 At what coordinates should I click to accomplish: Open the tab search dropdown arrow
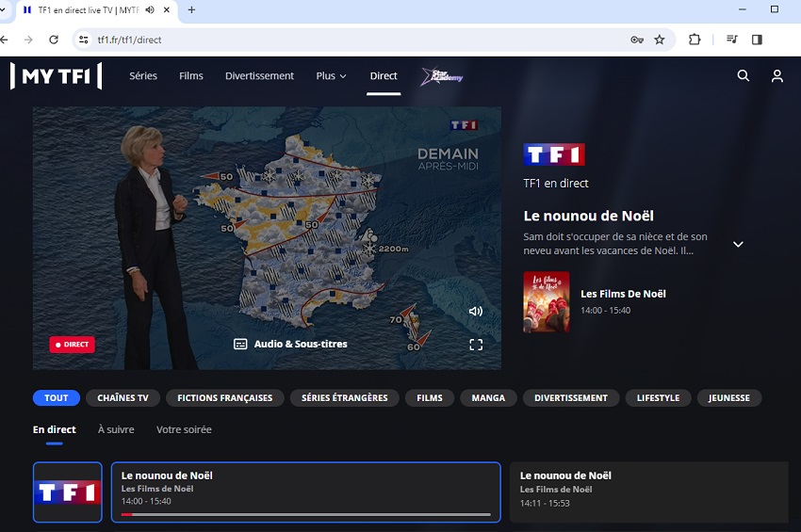pyautogui.click(x=3, y=9)
